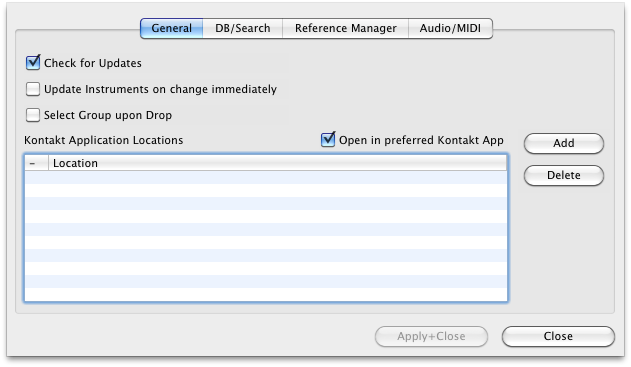
Task: Click the Open in preferred Kontakt App text
Action: coord(421,140)
